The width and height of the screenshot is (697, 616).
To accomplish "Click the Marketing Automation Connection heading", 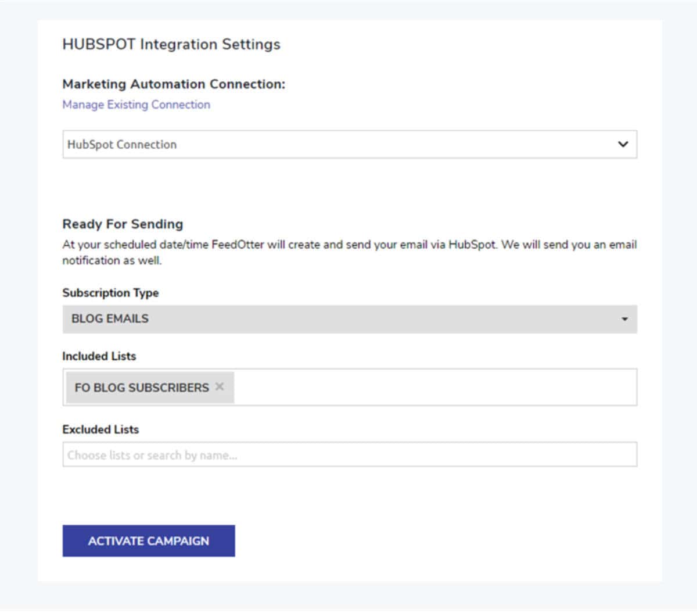I will coord(173,84).
